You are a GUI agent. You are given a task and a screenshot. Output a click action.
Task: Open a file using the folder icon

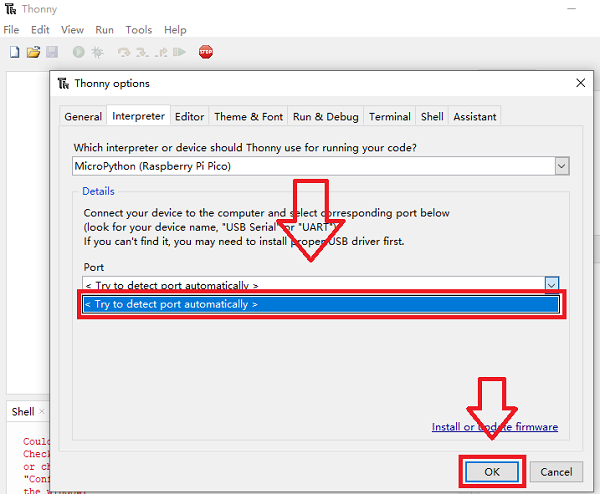click(33, 52)
